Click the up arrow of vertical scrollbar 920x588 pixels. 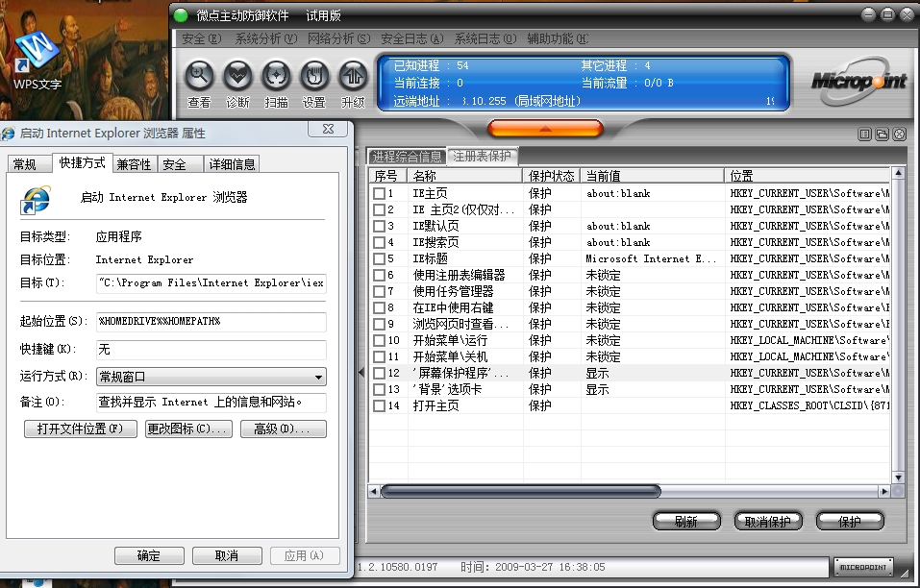(898, 173)
